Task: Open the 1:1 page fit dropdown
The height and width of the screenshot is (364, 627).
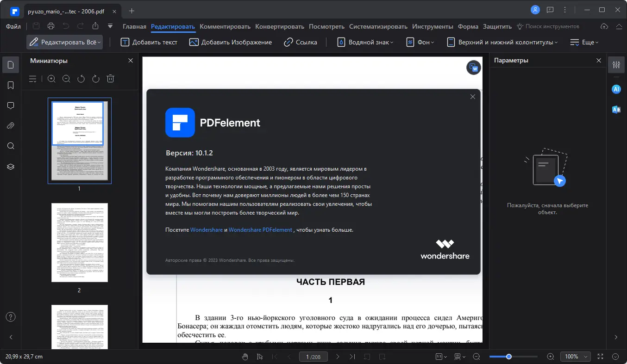Action: [x=441, y=357]
